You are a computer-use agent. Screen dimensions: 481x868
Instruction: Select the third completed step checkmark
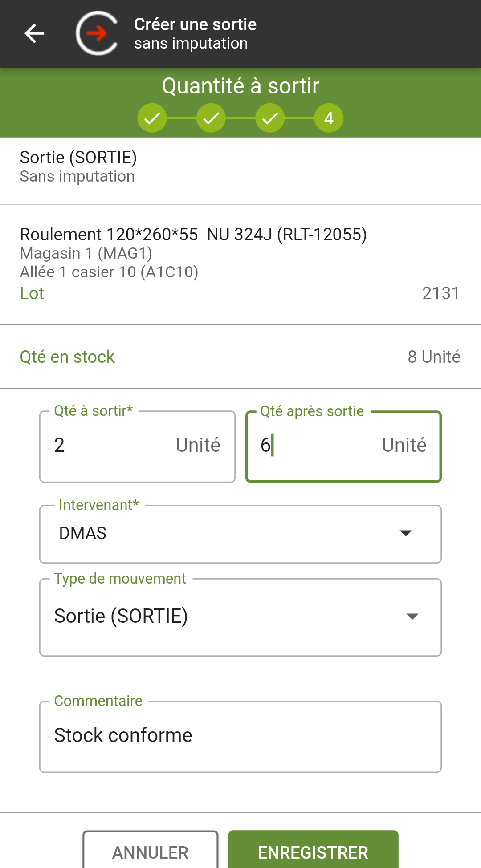click(x=270, y=118)
